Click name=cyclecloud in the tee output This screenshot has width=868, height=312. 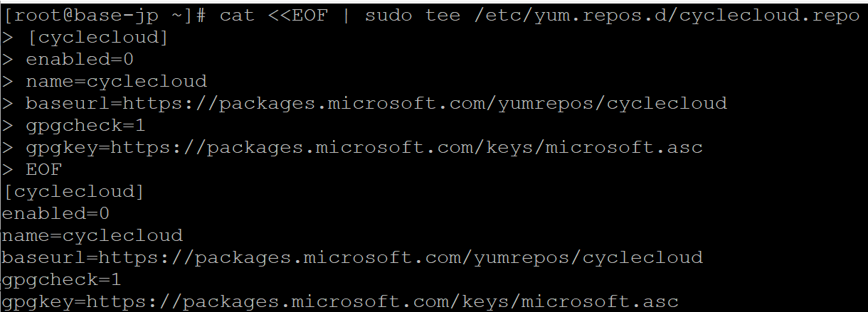pos(92,235)
